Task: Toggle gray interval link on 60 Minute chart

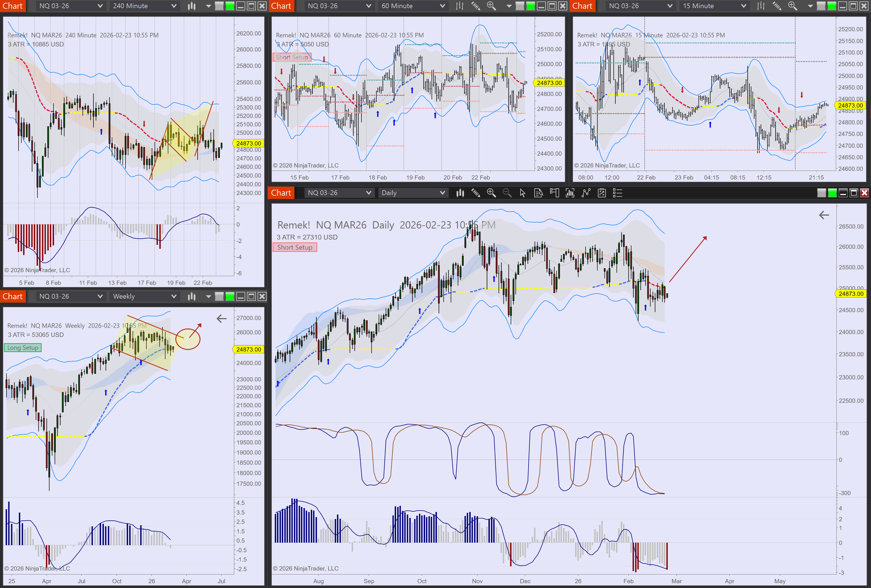Action: coord(520,6)
